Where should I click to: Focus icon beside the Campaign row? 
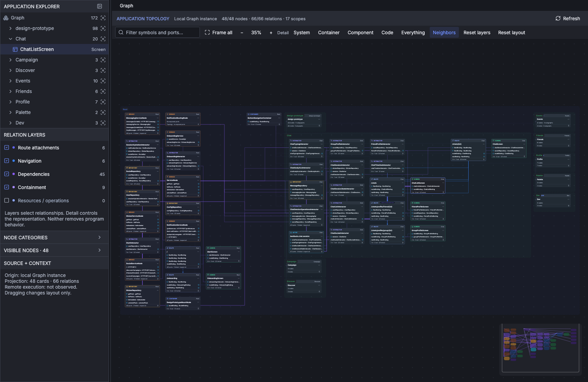tap(103, 60)
